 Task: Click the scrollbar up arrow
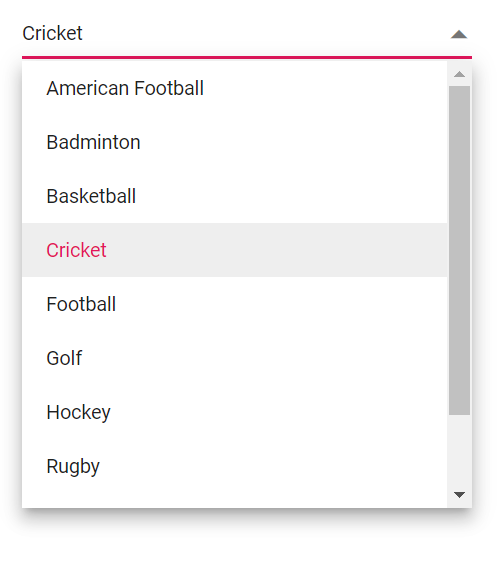[x=459, y=74]
